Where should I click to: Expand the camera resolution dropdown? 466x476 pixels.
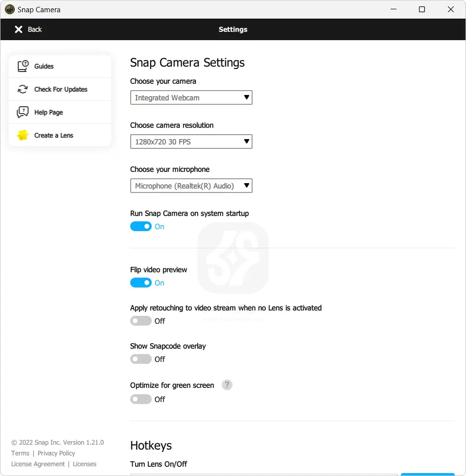[x=191, y=142]
